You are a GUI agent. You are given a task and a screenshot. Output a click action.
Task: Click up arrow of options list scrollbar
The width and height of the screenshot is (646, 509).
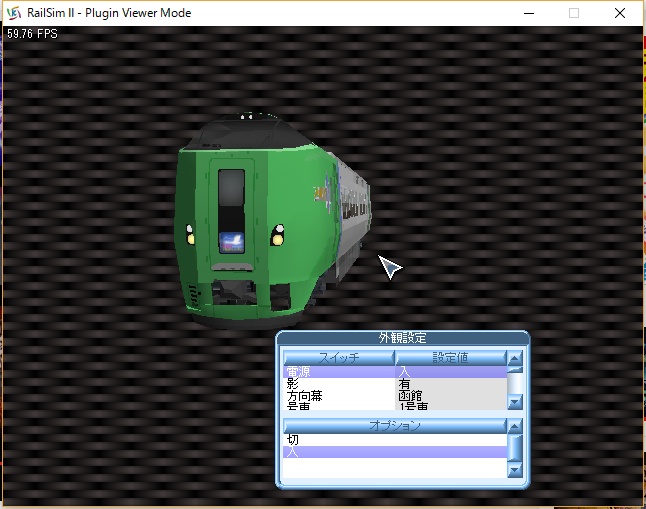tap(515, 426)
